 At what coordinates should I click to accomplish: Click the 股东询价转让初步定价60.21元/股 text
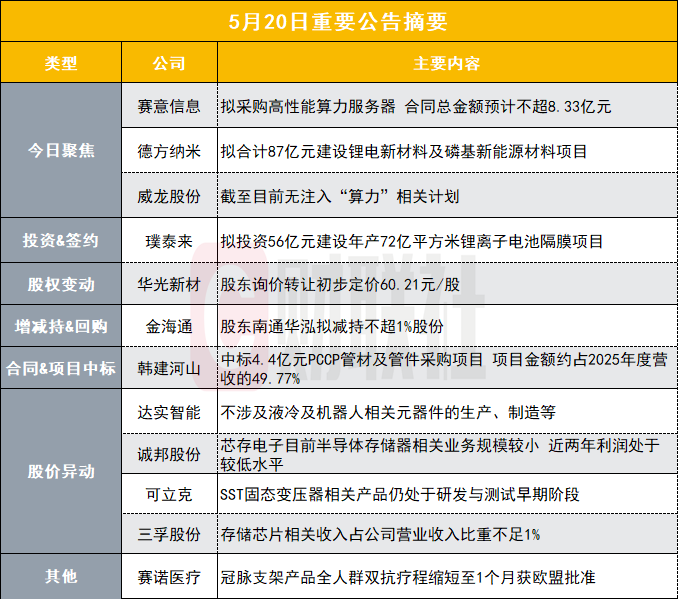coord(340,285)
